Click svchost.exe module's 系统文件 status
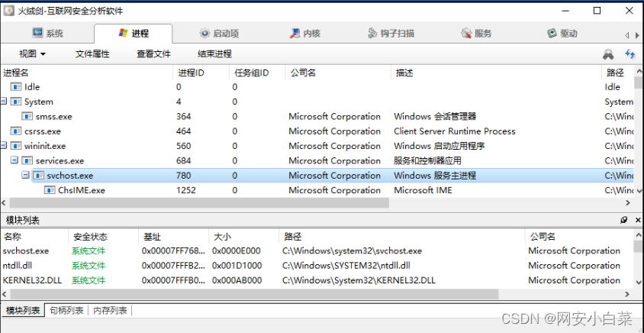This screenshot has height=333, width=644. pyautogui.click(x=89, y=251)
